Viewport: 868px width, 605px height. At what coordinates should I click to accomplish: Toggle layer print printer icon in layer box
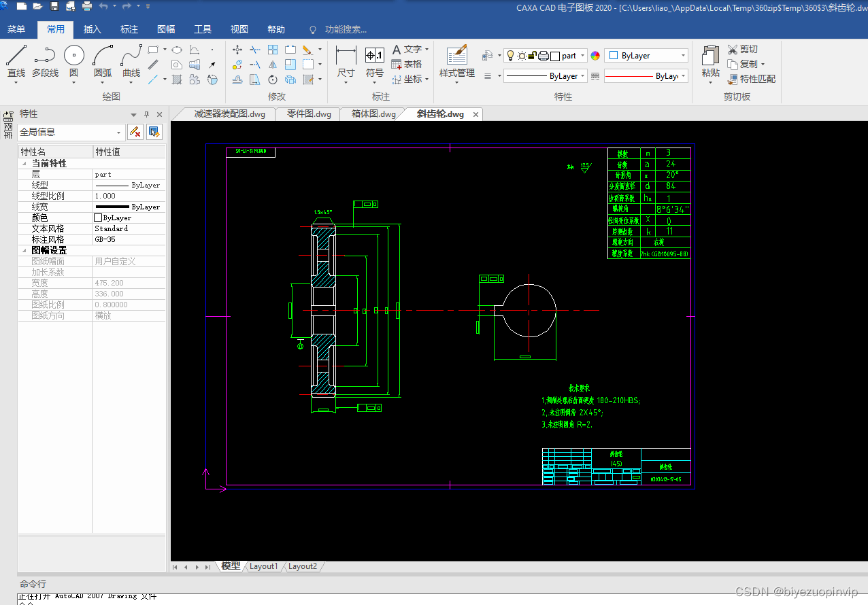point(544,56)
